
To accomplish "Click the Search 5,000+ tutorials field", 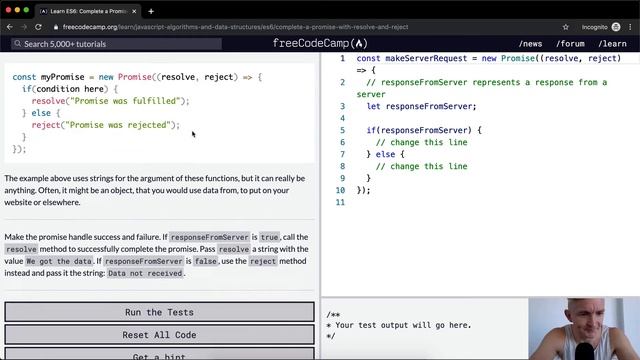I will pos(117,44).
